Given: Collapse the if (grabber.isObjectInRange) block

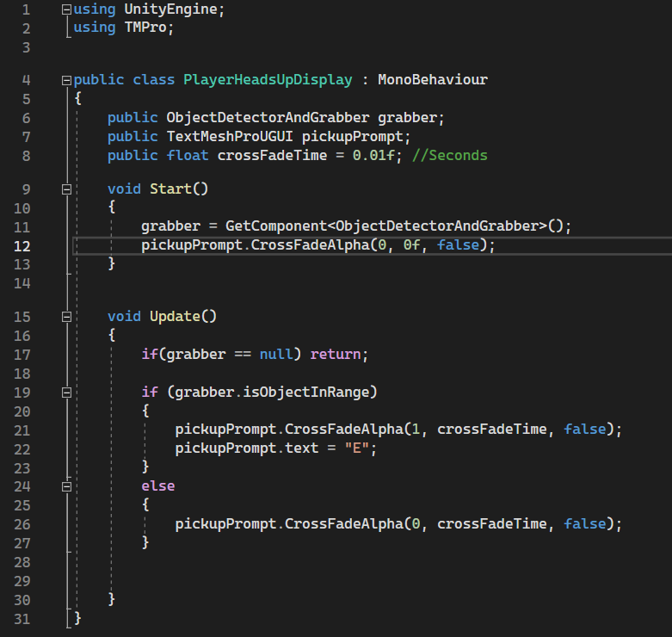Looking at the screenshot, I should point(66,393).
